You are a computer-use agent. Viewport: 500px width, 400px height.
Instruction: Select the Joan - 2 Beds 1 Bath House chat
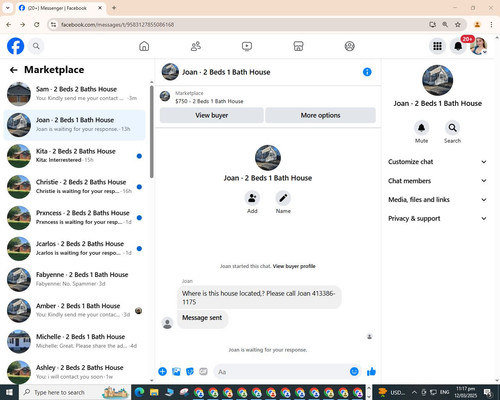pos(75,125)
